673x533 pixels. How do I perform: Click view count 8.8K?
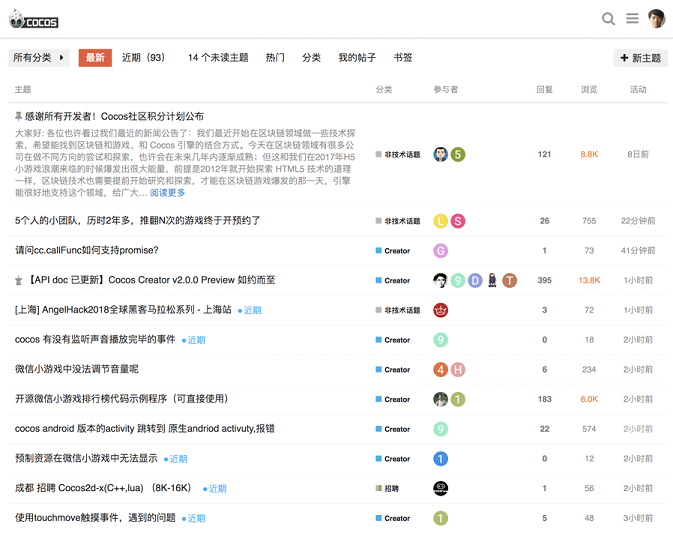pos(589,154)
